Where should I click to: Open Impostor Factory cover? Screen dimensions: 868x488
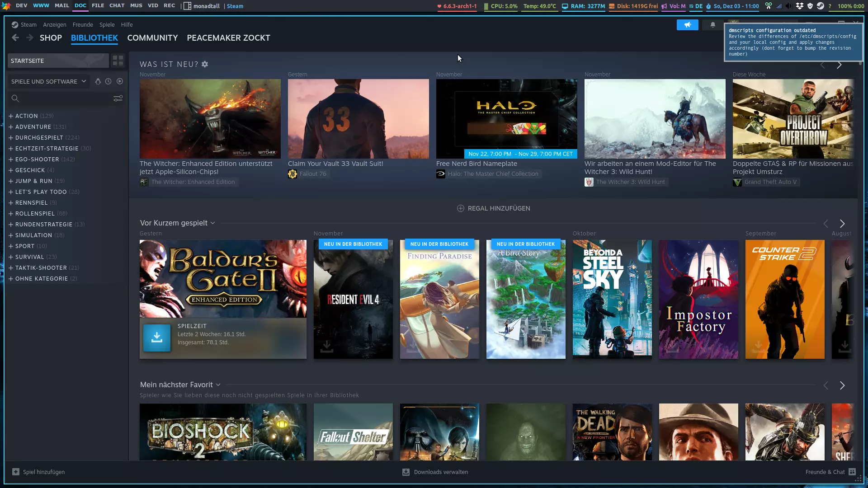click(x=698, y=299)
